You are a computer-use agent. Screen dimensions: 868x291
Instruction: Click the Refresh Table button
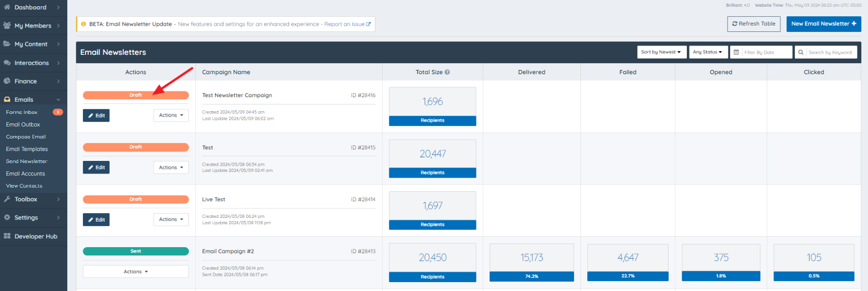(x=754, y=24)
